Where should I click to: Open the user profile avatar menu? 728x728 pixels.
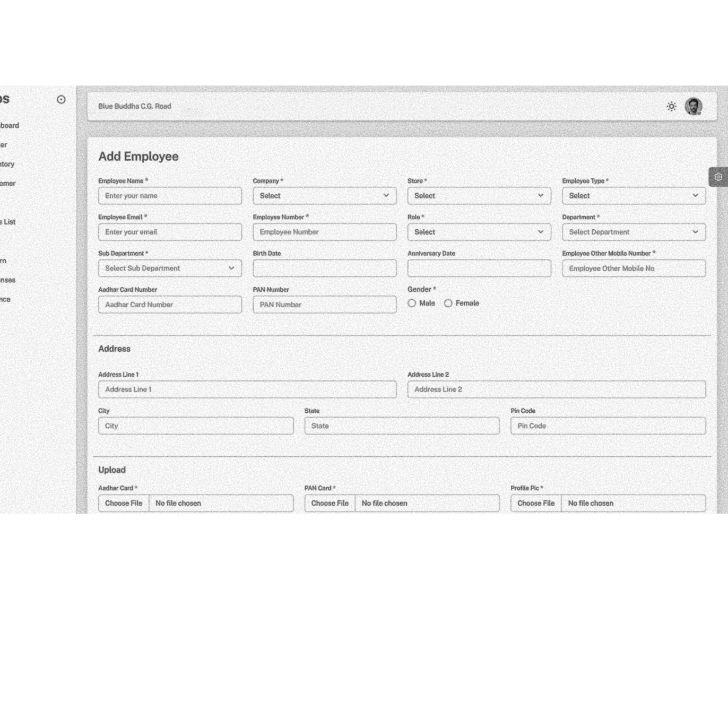(x=693, y=106)
